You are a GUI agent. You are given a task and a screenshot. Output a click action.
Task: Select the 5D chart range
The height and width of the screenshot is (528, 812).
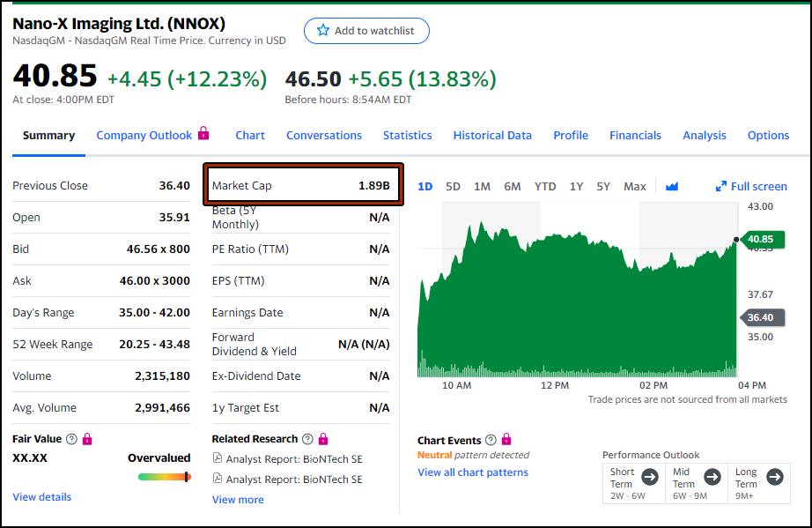coord(454,187)
